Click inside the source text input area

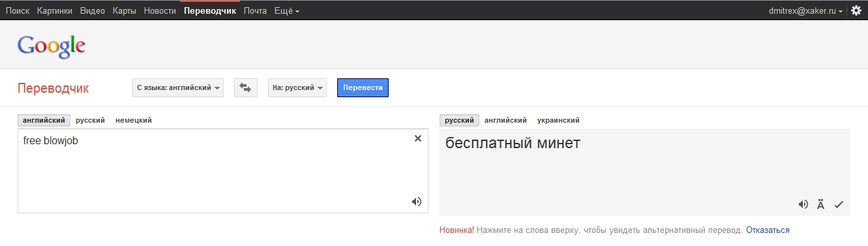223,171
